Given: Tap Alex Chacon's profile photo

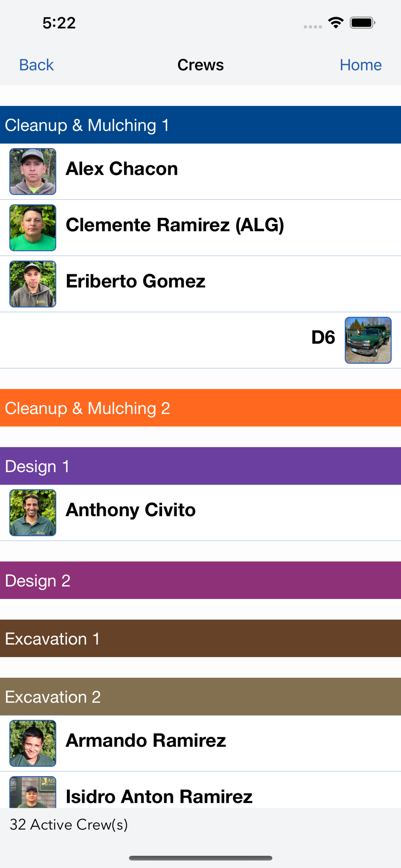Looking at the screenshot, I should 33,172.
